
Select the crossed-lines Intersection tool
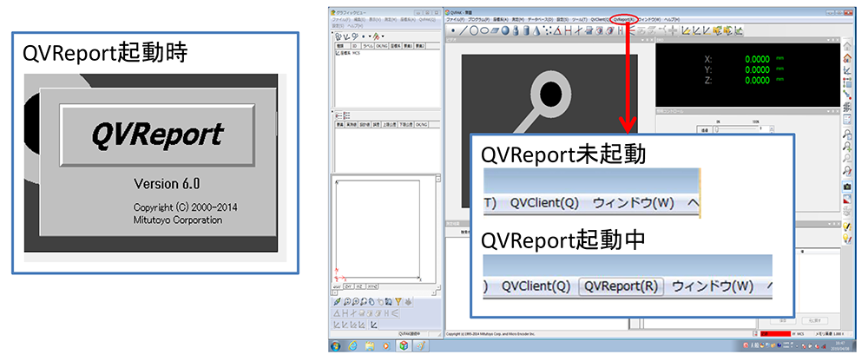point(578,31)
